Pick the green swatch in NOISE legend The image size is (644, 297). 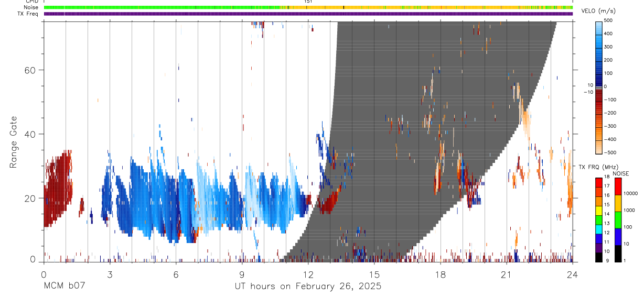618,219
